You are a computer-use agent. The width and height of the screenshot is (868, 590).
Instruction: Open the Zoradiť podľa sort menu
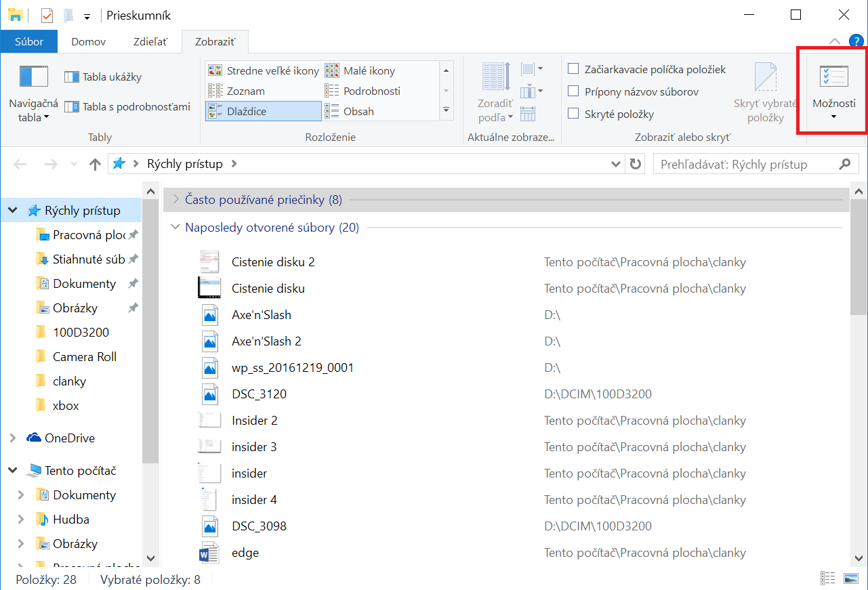tap(495, 93)
